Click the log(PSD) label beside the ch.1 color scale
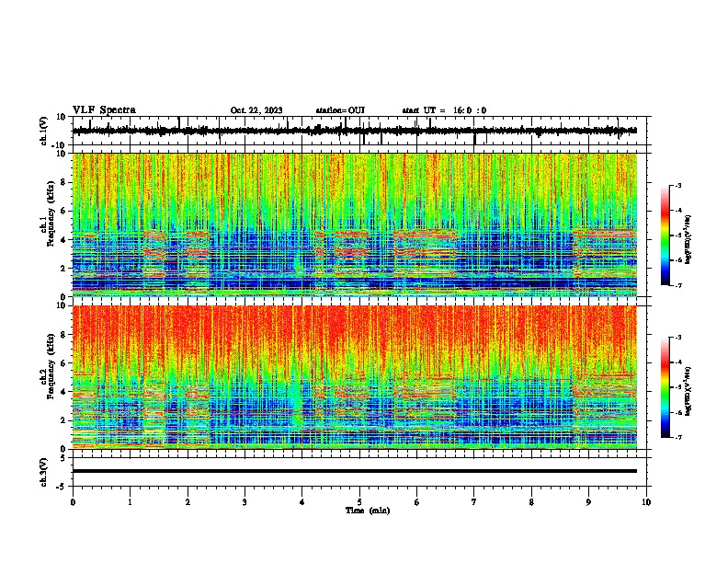This screenshot has width=728, height=563. [688, 239]
